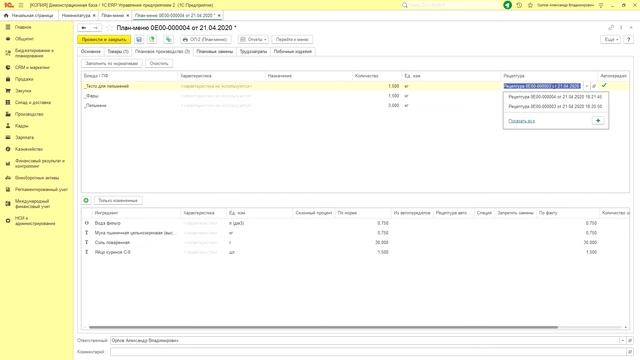Open the Продажи section in sidebar
The image size is (640, 360).
[x=24, y=79]
